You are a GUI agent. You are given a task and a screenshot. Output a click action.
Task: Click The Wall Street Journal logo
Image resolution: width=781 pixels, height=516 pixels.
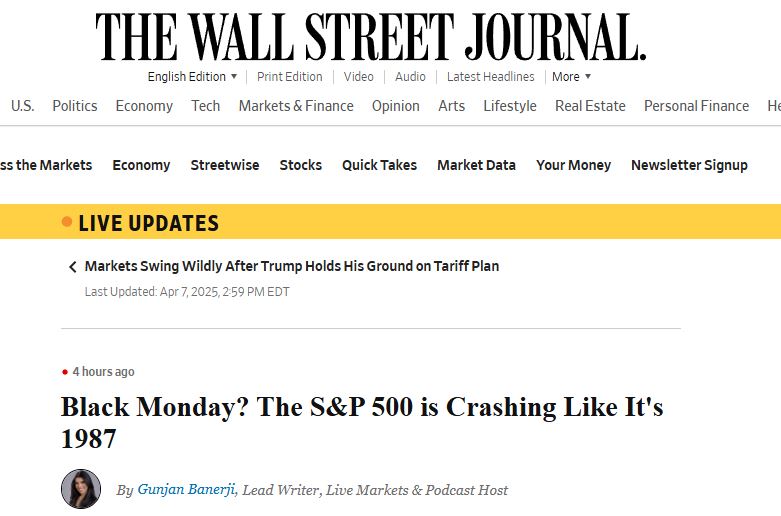(x=371, y=37)
